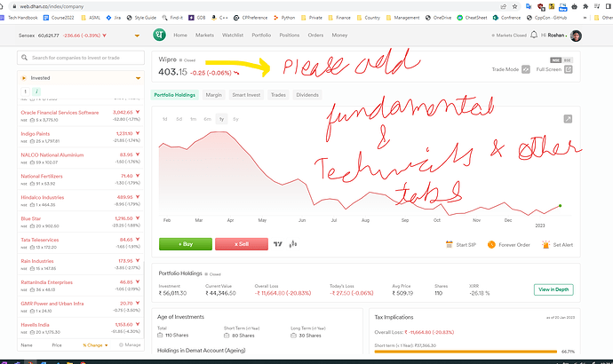Select the BSE exchange toggle
Image resolution: width=613 pixels, height=364 pixels.
(x=568, y=60)
